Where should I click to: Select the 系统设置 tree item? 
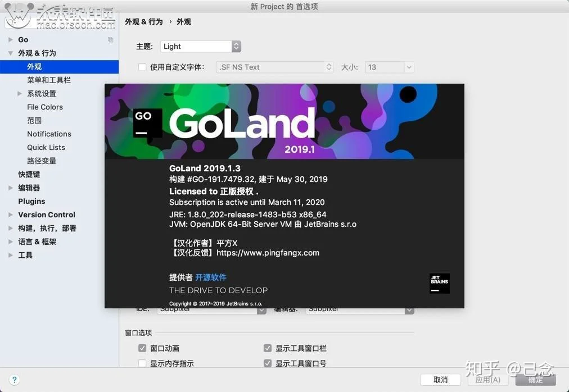(x=42, y=94)
